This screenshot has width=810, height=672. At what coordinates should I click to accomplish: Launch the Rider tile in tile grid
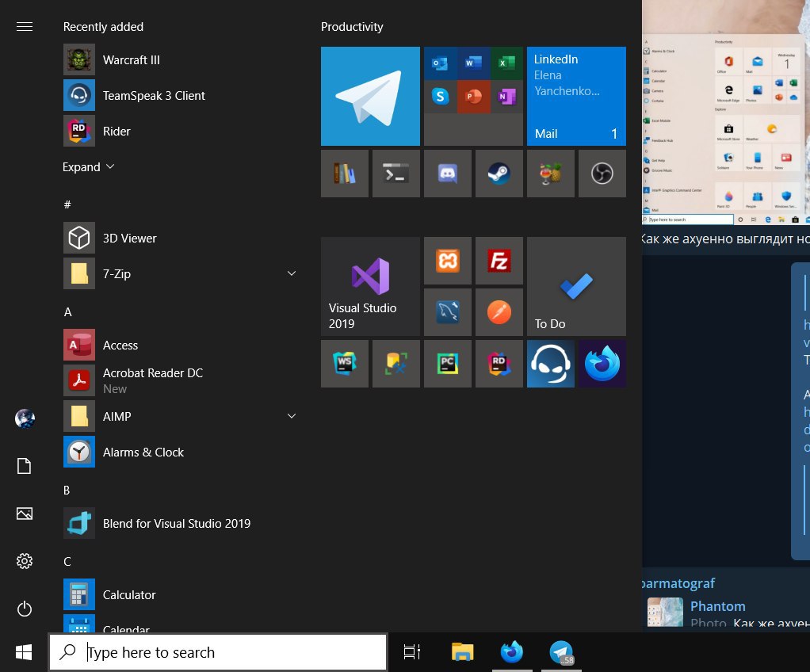pyautogui.click(x=499, y=364)
